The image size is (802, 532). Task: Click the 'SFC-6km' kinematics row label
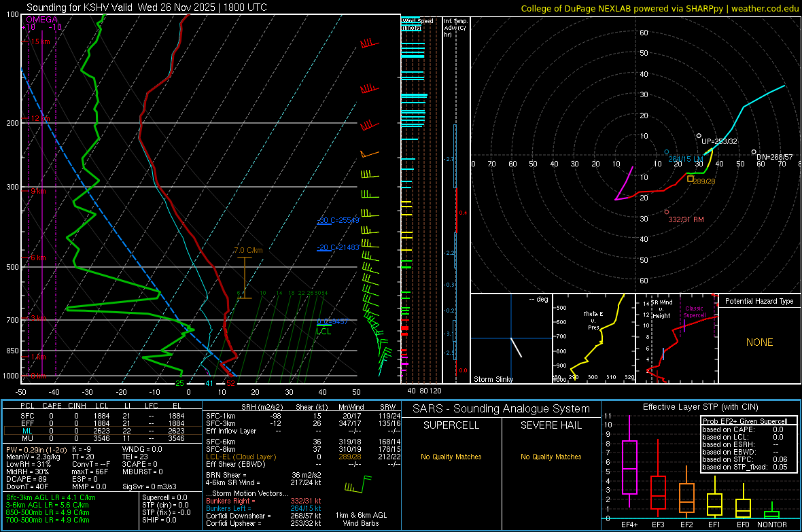[220, 442]
